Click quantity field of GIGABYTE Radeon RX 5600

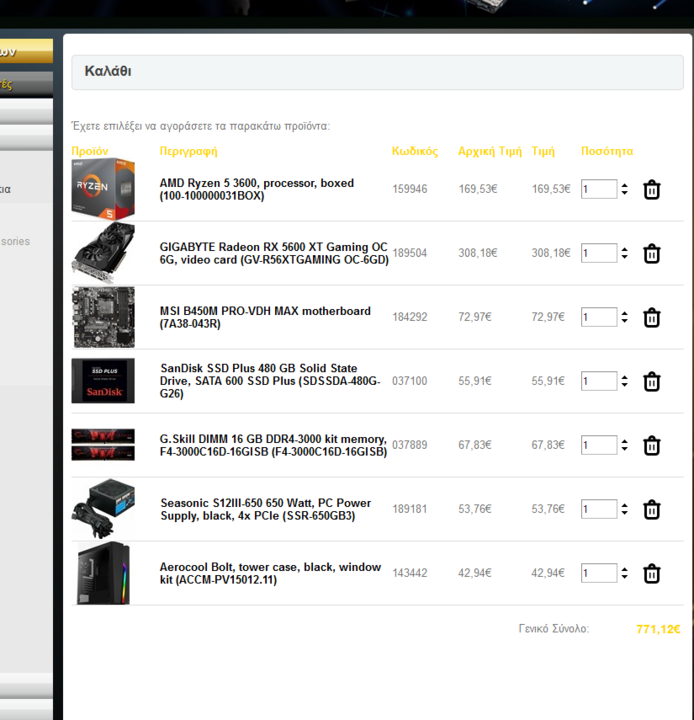click(x=599, y=253)
